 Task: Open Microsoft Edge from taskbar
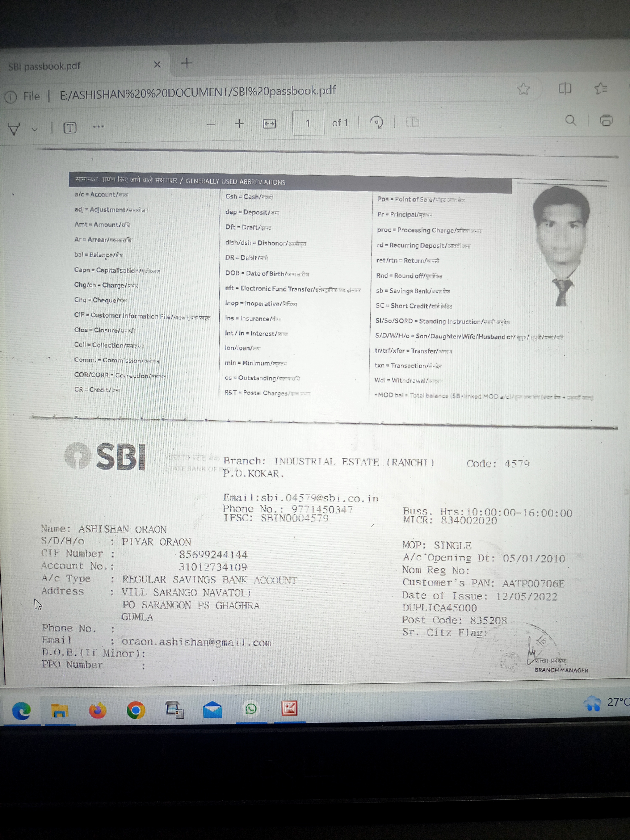(21, 710)
